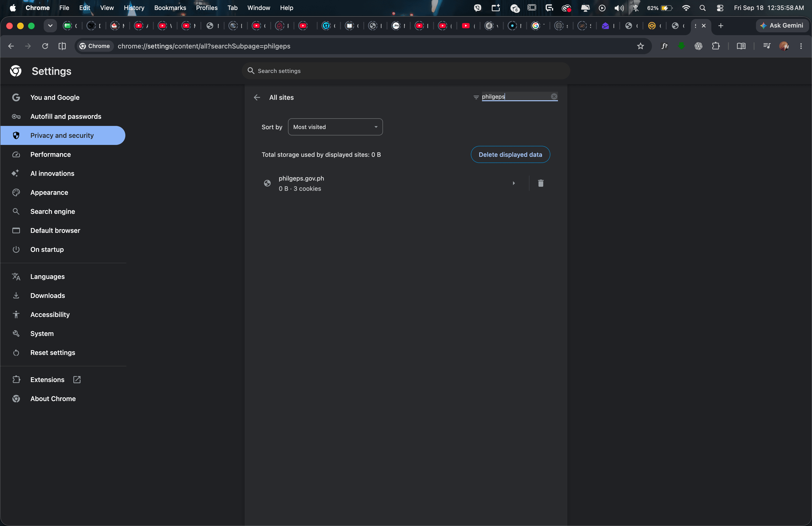Viewport: 812px width, 526px height.
Task: Open On startup settings
Action: point(63,249)
